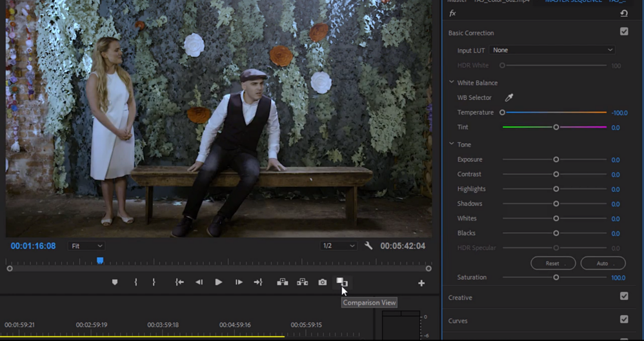Click the Temperature value -100.0
Viewport: 644px width, 341px height.
tap(619, 113)
